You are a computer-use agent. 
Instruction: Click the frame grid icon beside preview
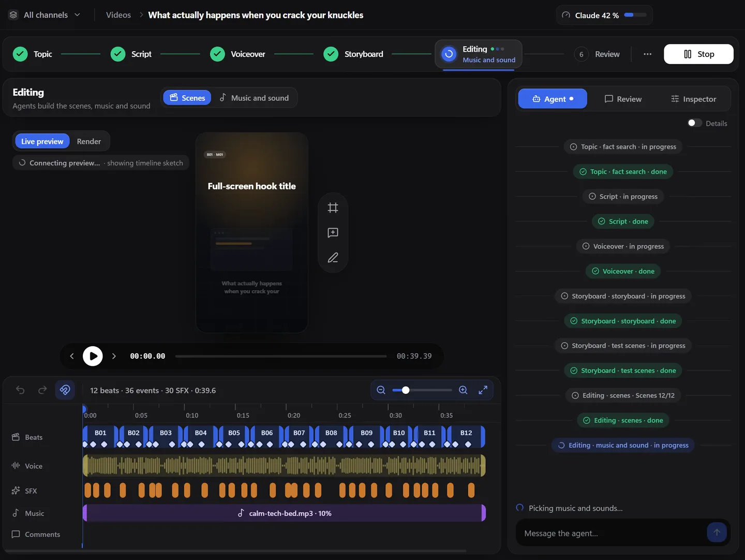pos(333,208)
